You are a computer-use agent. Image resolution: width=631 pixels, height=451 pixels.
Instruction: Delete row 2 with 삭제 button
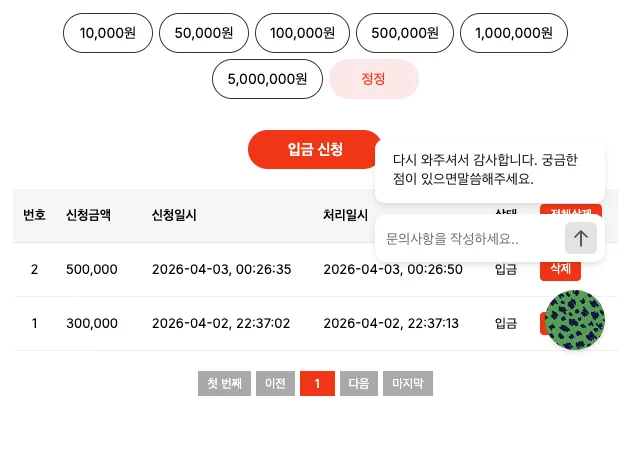[560, 271]
